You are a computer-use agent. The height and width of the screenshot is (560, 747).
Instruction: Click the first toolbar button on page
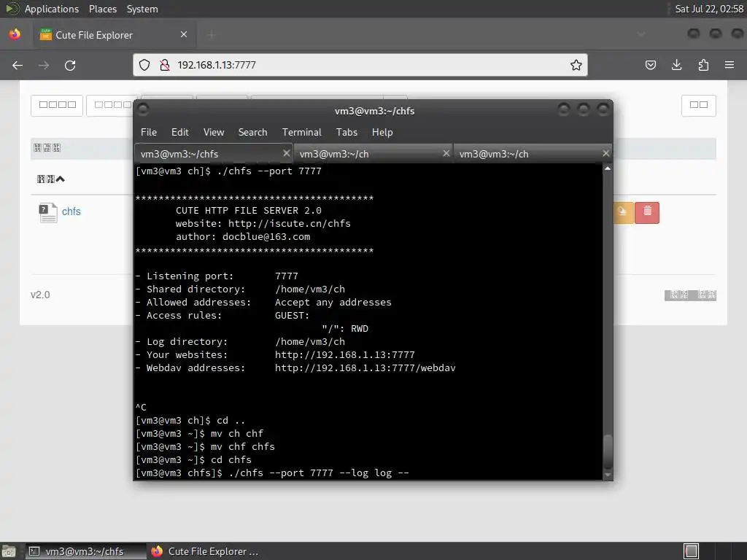[x=57, y=105]
